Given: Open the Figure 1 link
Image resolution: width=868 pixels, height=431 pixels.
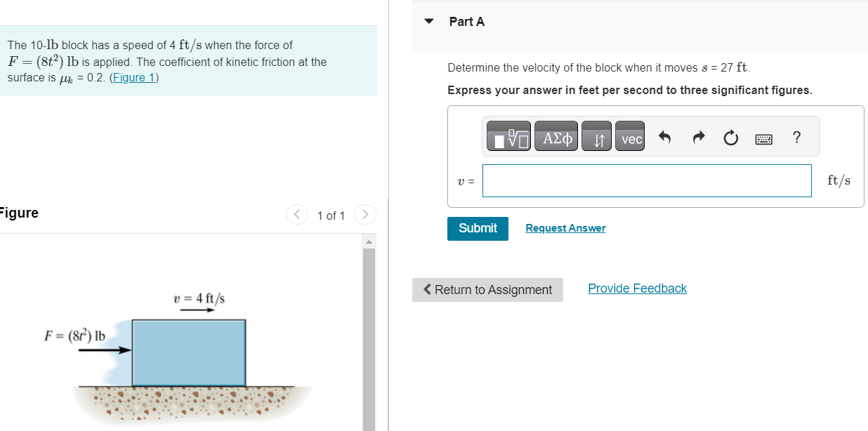Looking at the screenshot, I should [133, 77].
